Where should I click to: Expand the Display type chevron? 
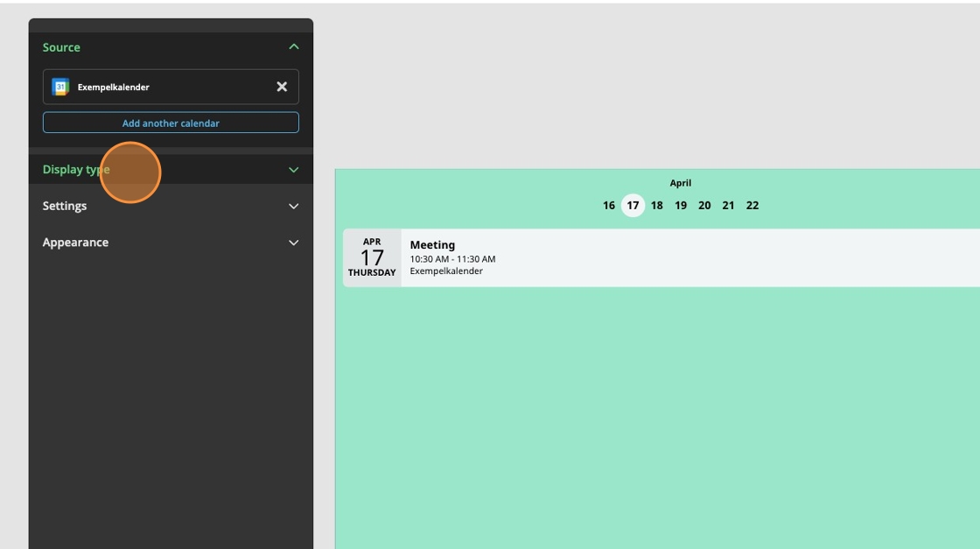coord(294,170)
